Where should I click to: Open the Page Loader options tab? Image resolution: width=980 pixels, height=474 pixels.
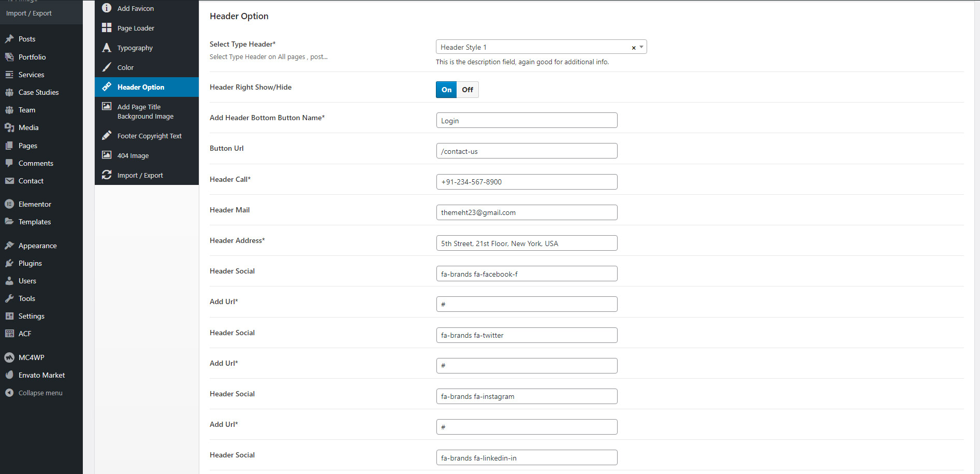tap(147, 28)
